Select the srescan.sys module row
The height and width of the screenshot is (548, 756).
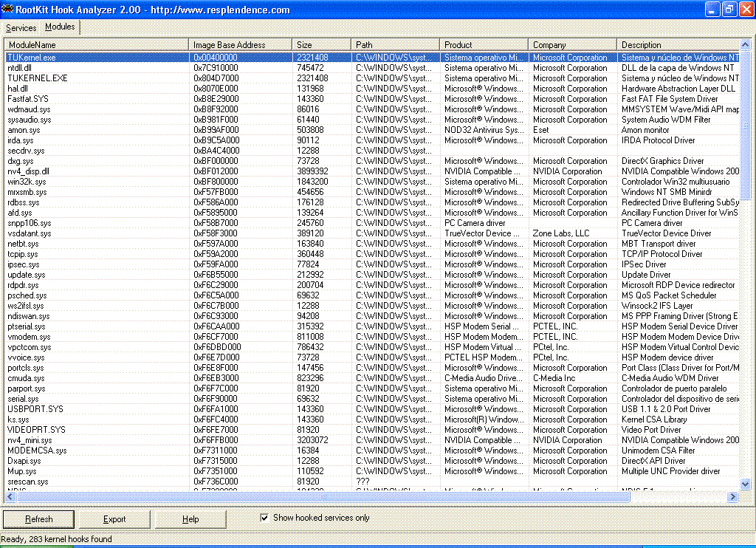(372, 482)
